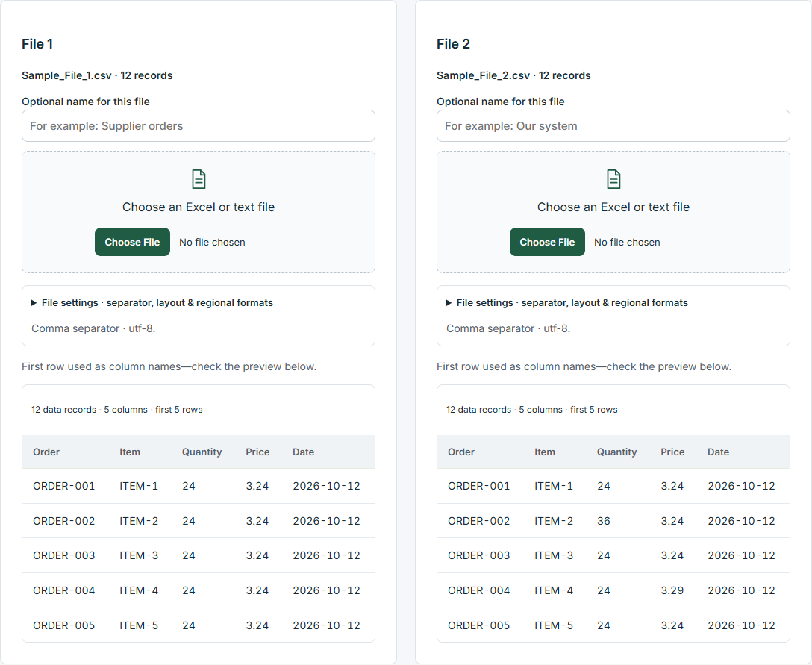Click 'Choose an Excel or text file' in File 2

(x=613, y=207)
